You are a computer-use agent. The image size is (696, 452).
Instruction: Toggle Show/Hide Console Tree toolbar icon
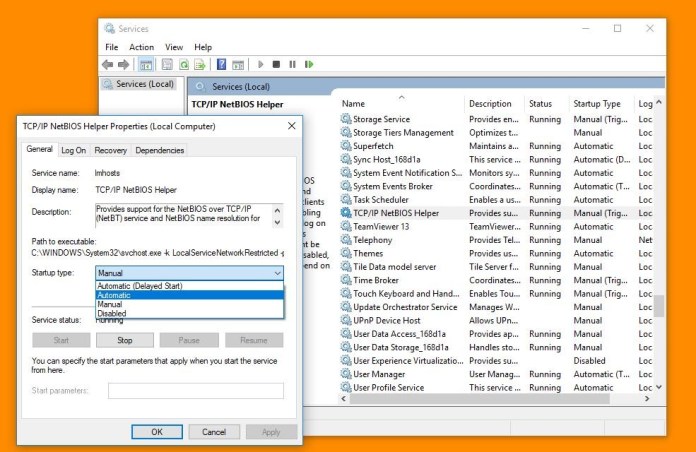click(x=146, y=65)
